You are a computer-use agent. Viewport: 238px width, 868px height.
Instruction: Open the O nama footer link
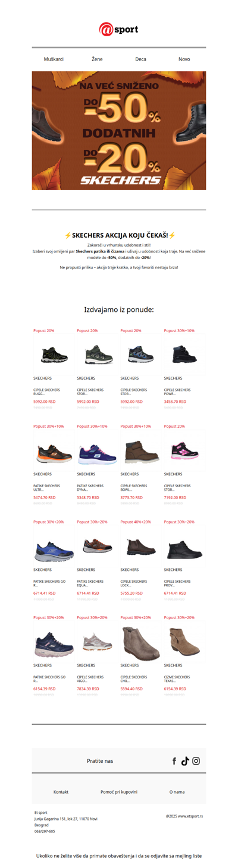[177, 792]
